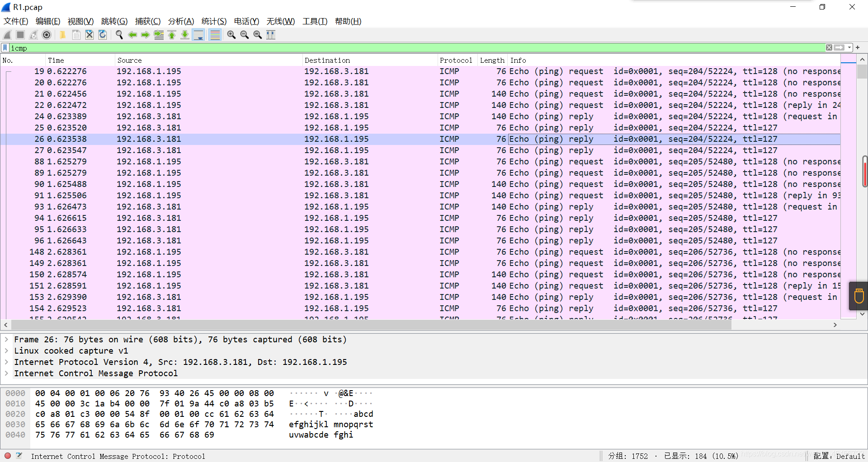Screen dimensions: 868x462
Task: Open a saved capture file
Action: pos(62,35)
